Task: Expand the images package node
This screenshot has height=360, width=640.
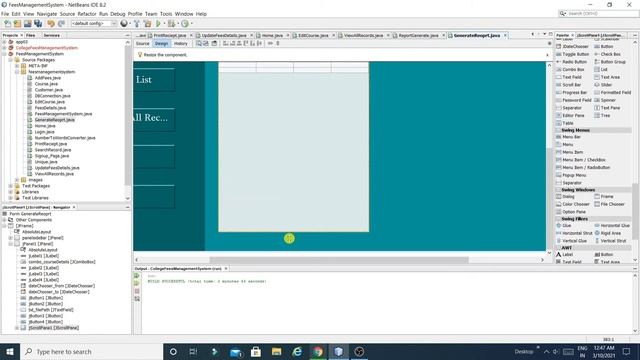Action: tap(17, 180)
